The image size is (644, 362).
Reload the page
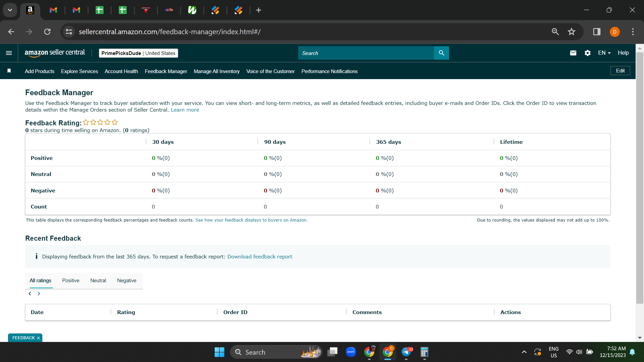47,32
